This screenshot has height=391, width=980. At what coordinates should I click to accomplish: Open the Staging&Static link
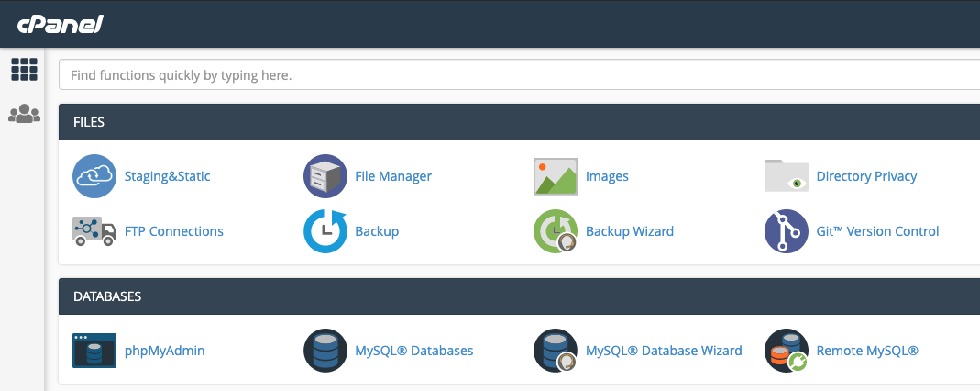[168, 176]
